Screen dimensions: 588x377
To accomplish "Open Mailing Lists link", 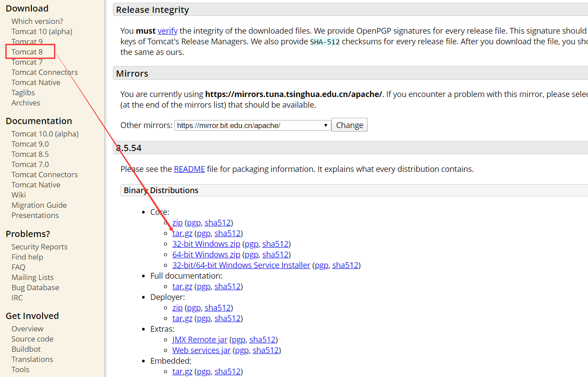I will click(32, 277).
